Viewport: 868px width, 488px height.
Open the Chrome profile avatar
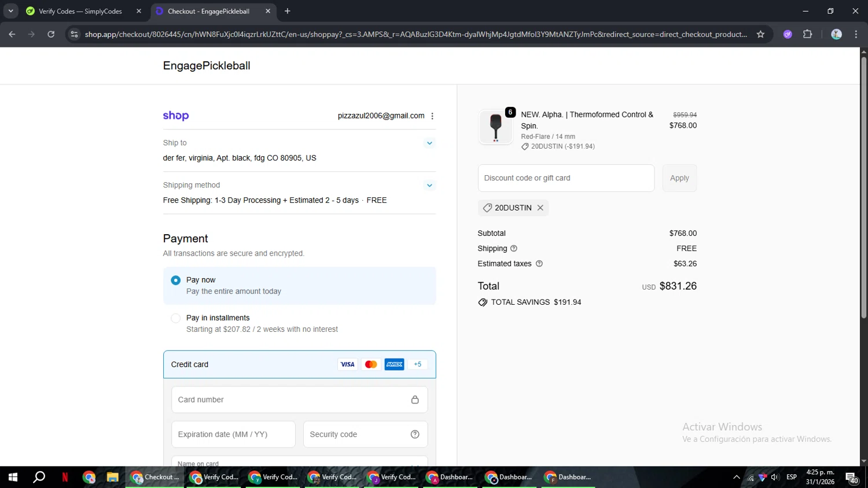(836, 34)
